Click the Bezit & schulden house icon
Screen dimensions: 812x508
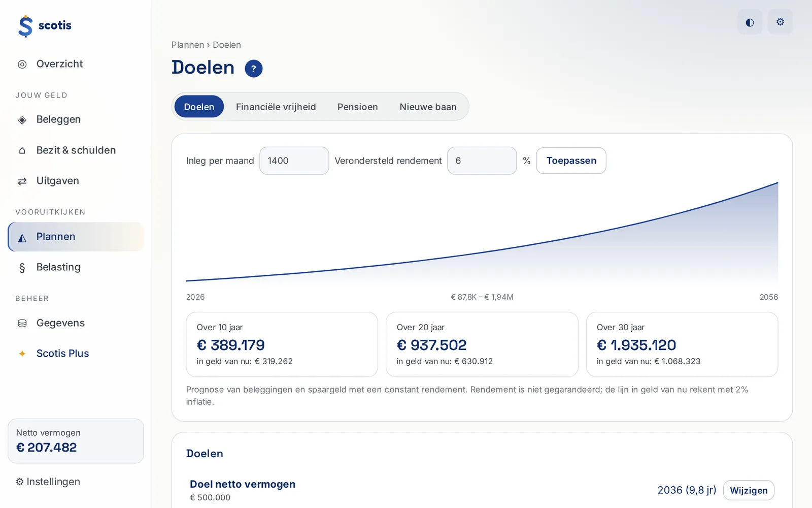coord(22,150)
